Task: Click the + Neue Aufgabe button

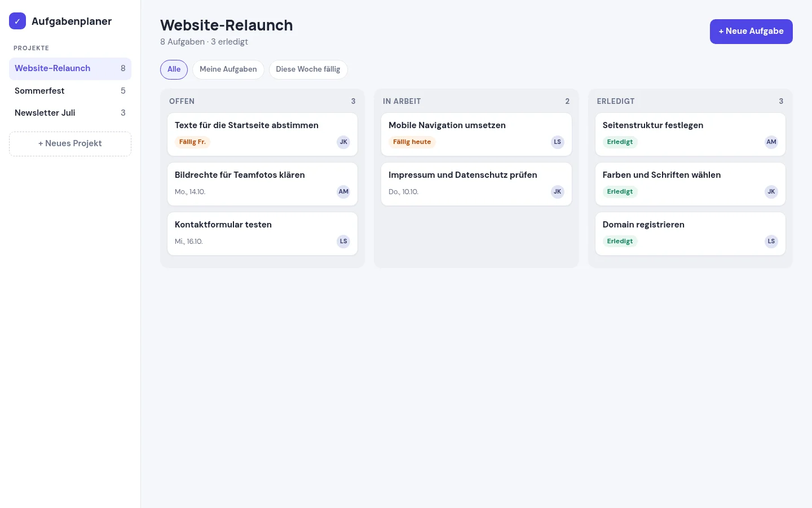Action: pos(751,32)
